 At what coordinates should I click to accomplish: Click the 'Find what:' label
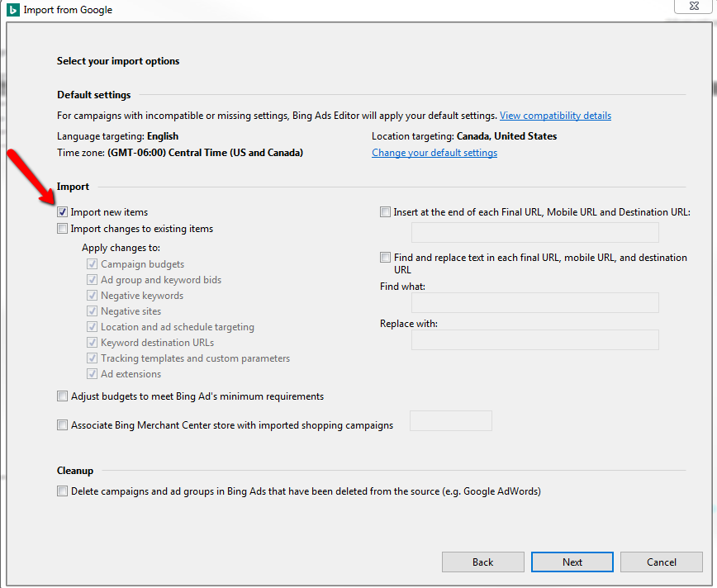(402, 287)
